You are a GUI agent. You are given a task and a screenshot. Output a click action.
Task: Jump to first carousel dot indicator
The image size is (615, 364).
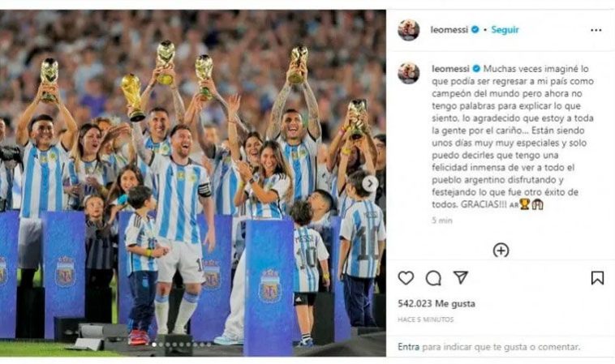154,345
